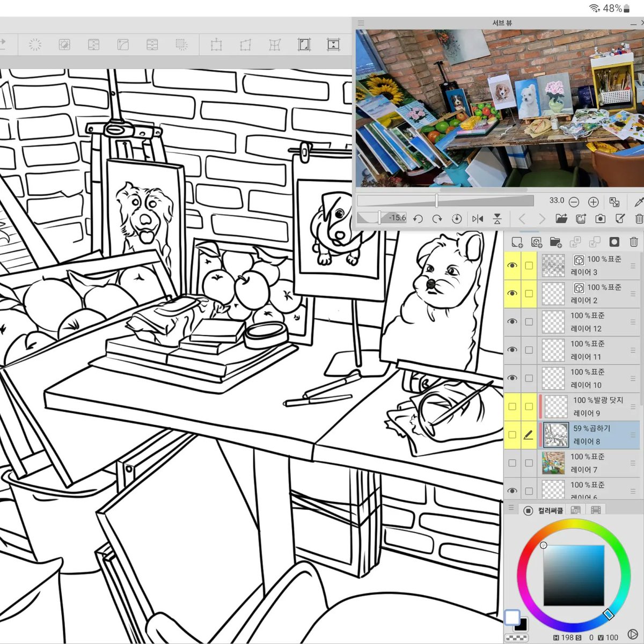The width and height of the screenshot is (644, 644).
Task: Tick the checkbox beside 레이어 10's eye icon
Action: tap(529, 378)
